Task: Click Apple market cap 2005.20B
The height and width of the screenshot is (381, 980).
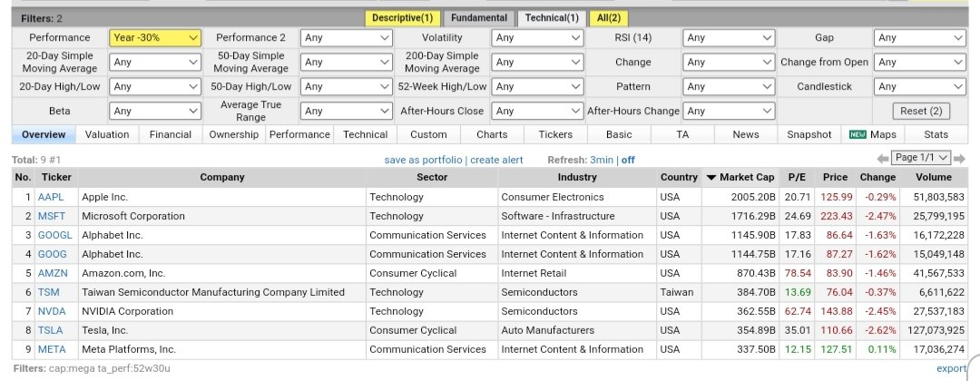Action: point(753,197)
